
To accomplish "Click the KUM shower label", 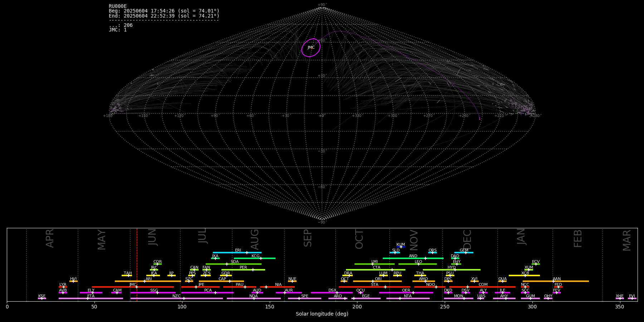I will click(x=401, y=245).
